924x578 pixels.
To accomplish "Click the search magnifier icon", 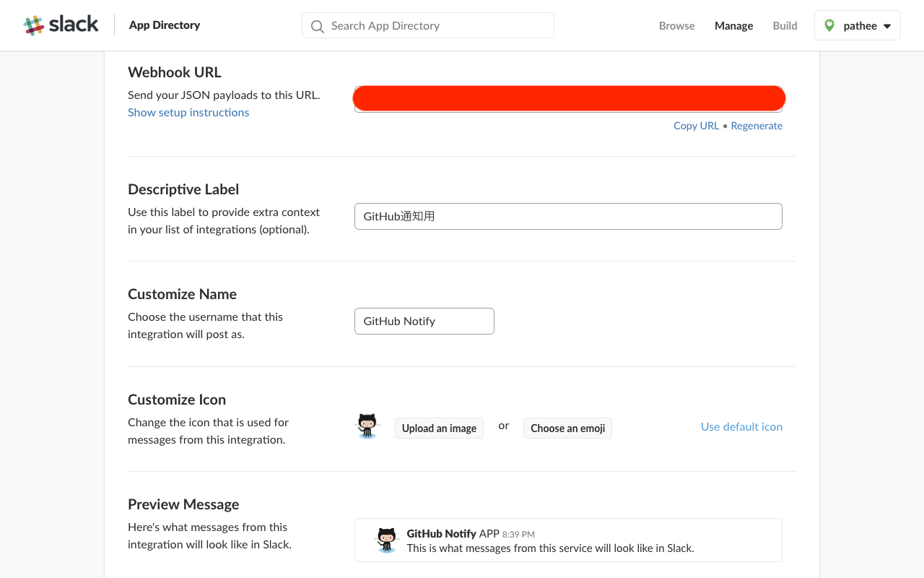I will (x=317, y=25).
